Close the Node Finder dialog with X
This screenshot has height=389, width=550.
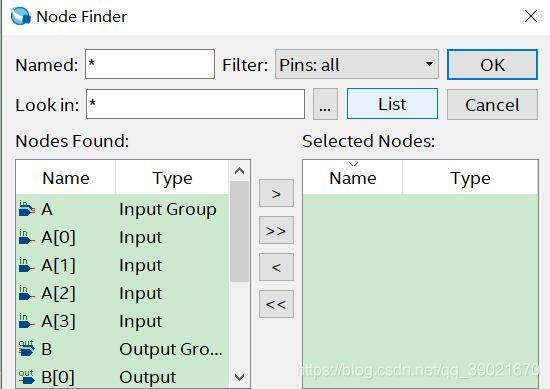531,16
